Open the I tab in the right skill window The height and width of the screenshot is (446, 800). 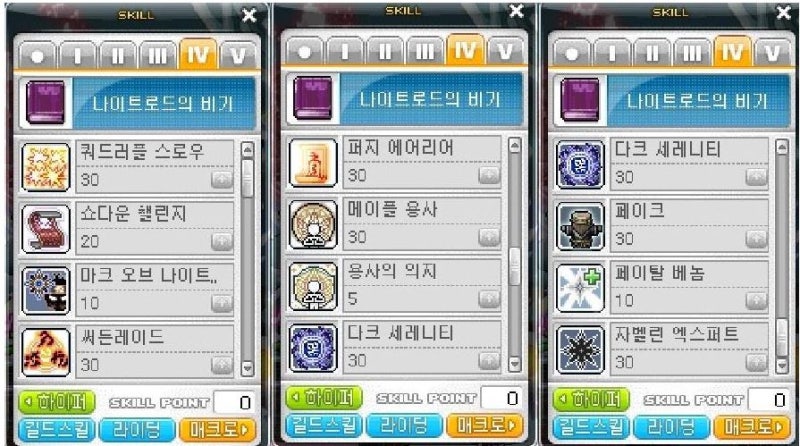click(612, 53)
